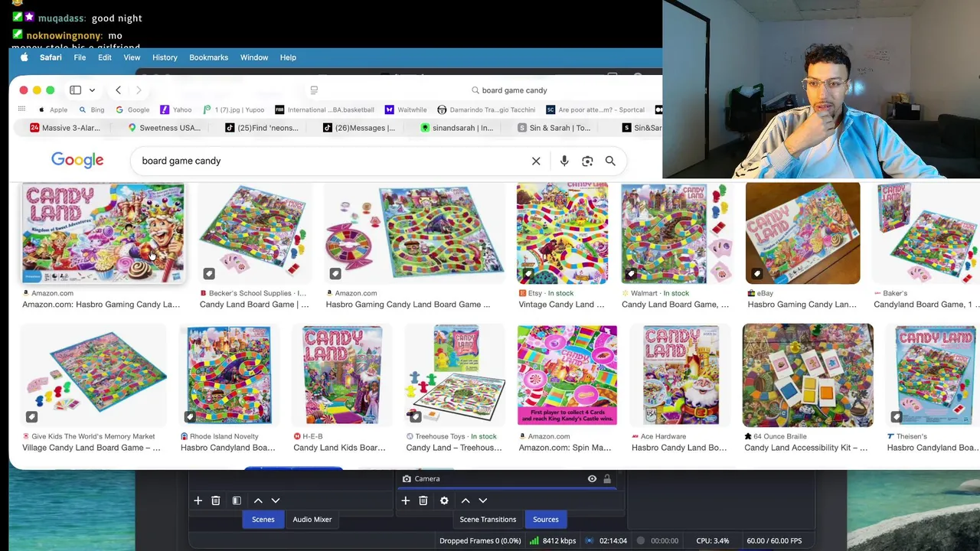Open the Apple bookmark
This screenshot has height=551, width=980.
point(53,109)
